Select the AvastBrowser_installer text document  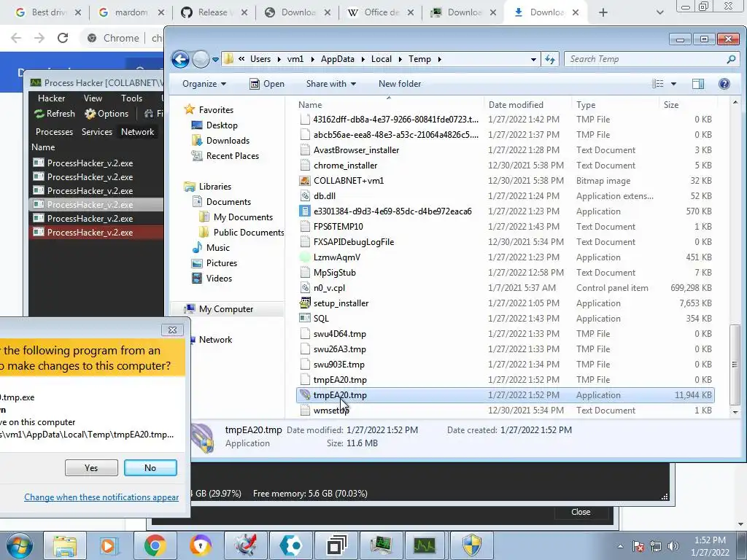pos(505,150)
